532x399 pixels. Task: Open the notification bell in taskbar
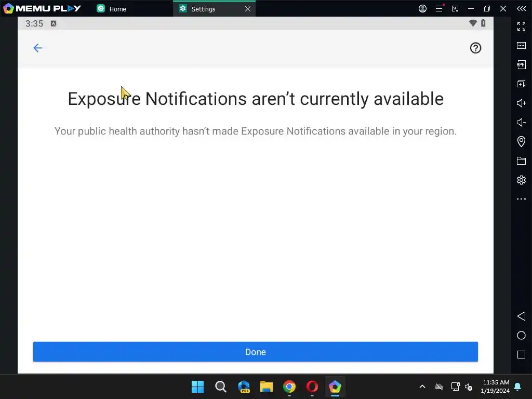coord(518,387)
